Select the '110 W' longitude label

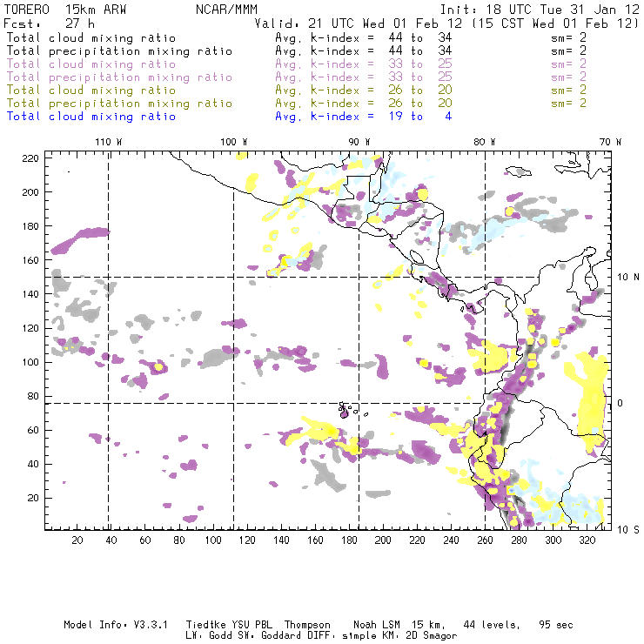[109, 142]
